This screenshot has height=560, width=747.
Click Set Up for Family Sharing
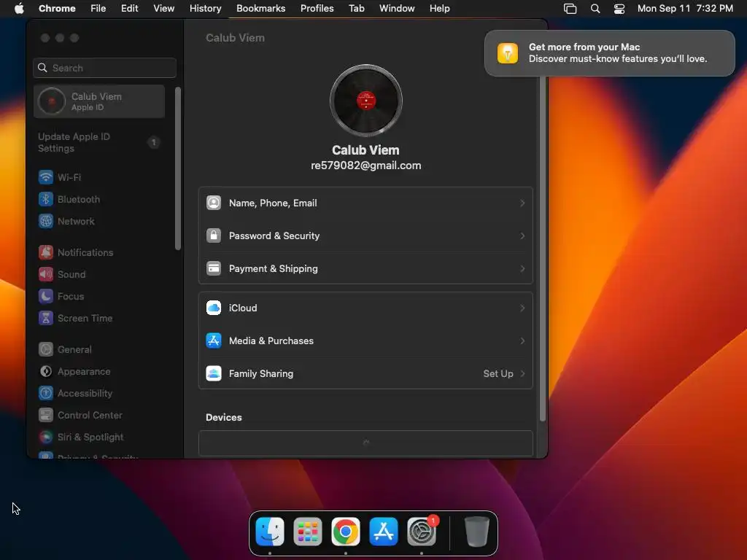(498, 374)
